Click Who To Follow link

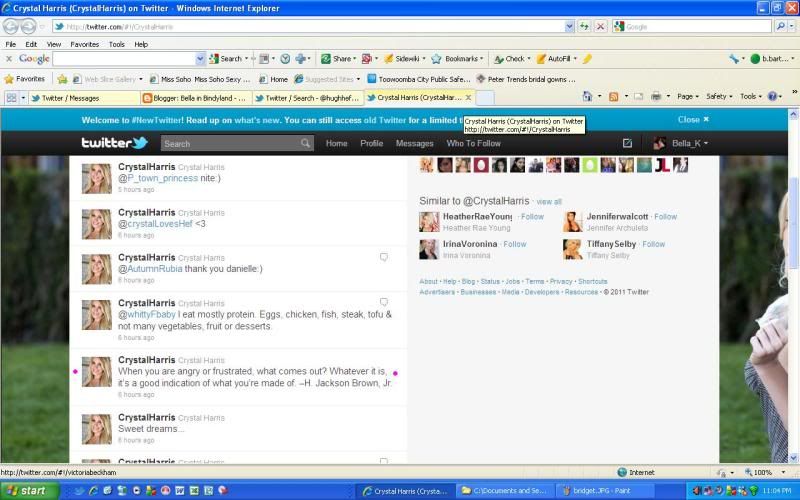(473, 143)
